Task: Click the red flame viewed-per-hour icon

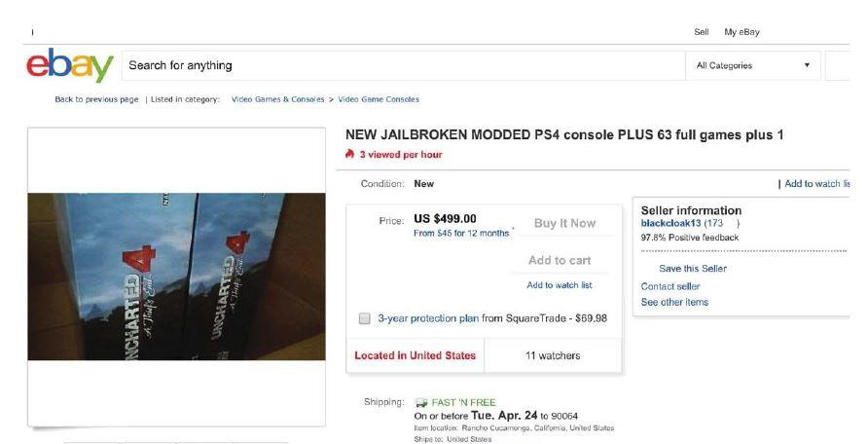Action: (349, 155)
